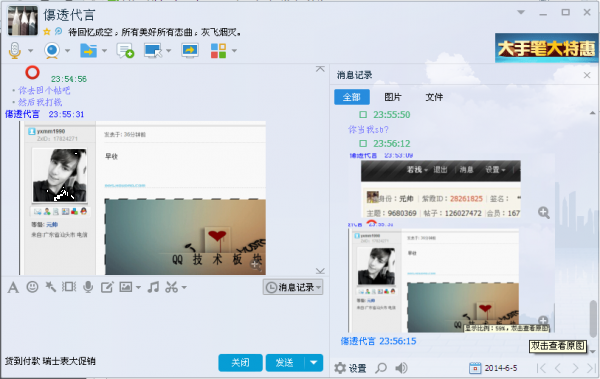Screen dimensions: 600x379
Task: Switch to the 文件 tab
Action: pos(434,97)
